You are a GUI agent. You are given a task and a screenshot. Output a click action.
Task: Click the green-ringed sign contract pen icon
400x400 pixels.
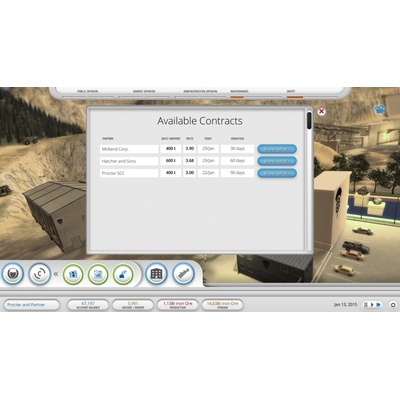pos(123,274)
